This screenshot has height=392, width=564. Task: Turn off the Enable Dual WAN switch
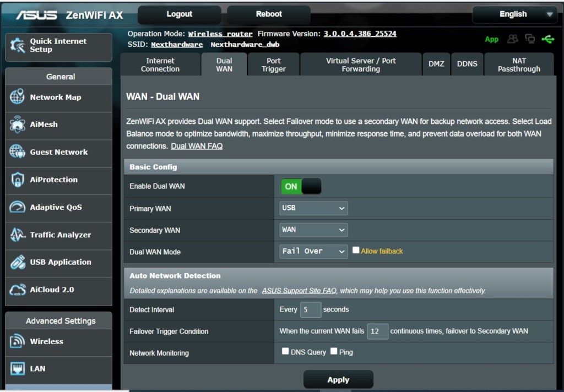[301, 186]
